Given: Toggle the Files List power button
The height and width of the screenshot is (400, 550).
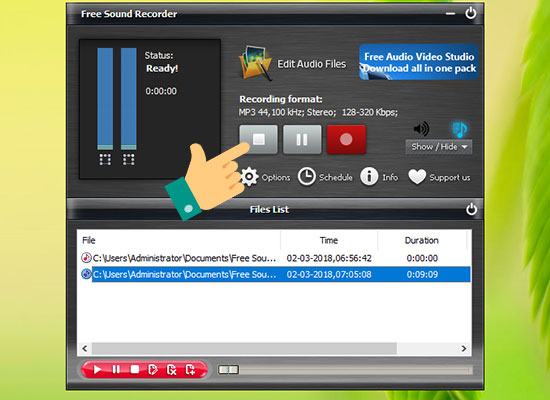Looking at the screenshot, I should point(471,209).
